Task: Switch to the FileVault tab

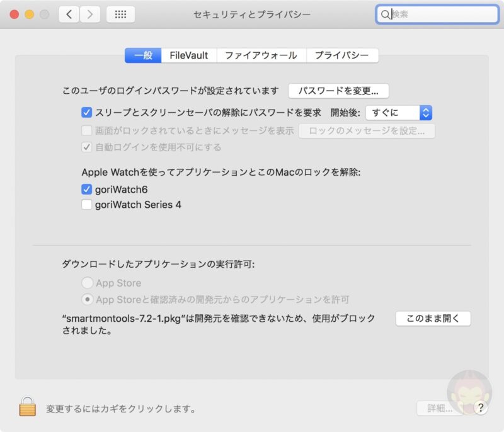Action: click(x=189, y=55)
